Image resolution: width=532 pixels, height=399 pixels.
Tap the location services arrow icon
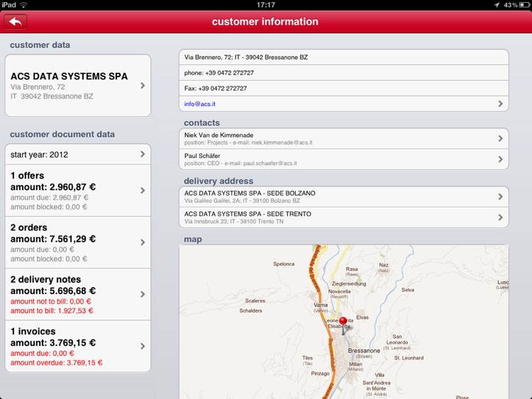click(x=497, y=5)
